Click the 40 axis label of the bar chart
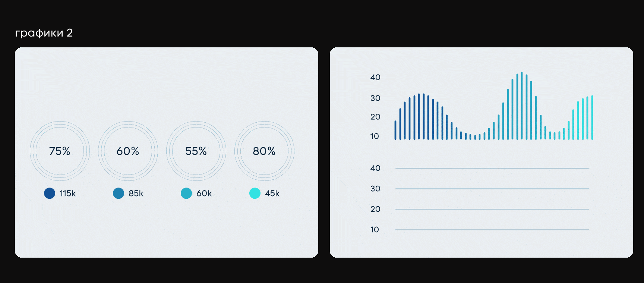The height and width of the screenshot is (283, 644). click(375, 78)
